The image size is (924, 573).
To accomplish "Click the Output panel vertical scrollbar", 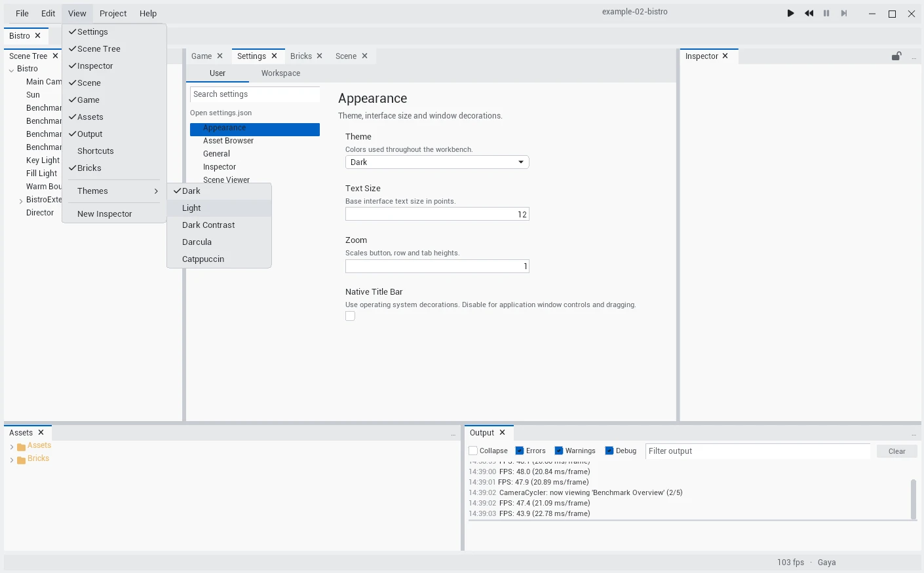I will point(914,499).
